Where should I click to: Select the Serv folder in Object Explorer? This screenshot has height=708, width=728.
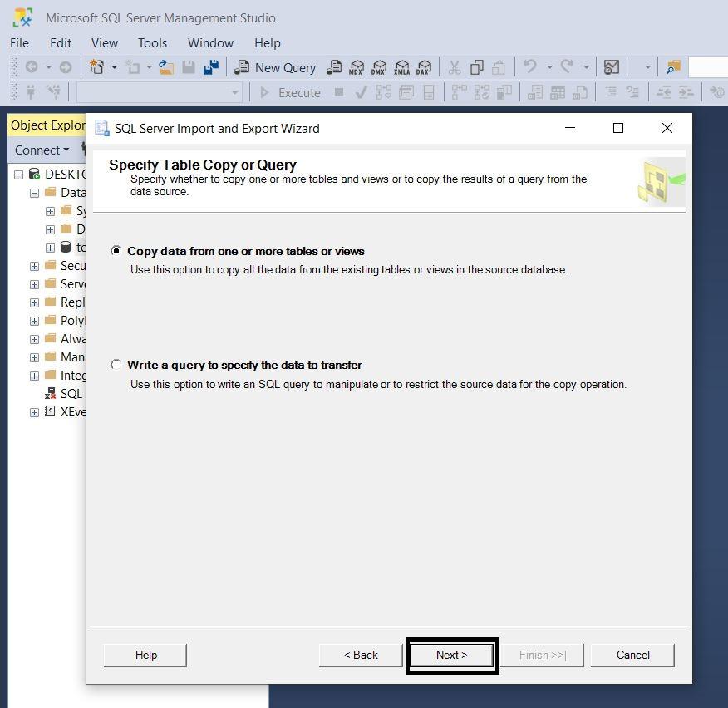click(66, 284)
